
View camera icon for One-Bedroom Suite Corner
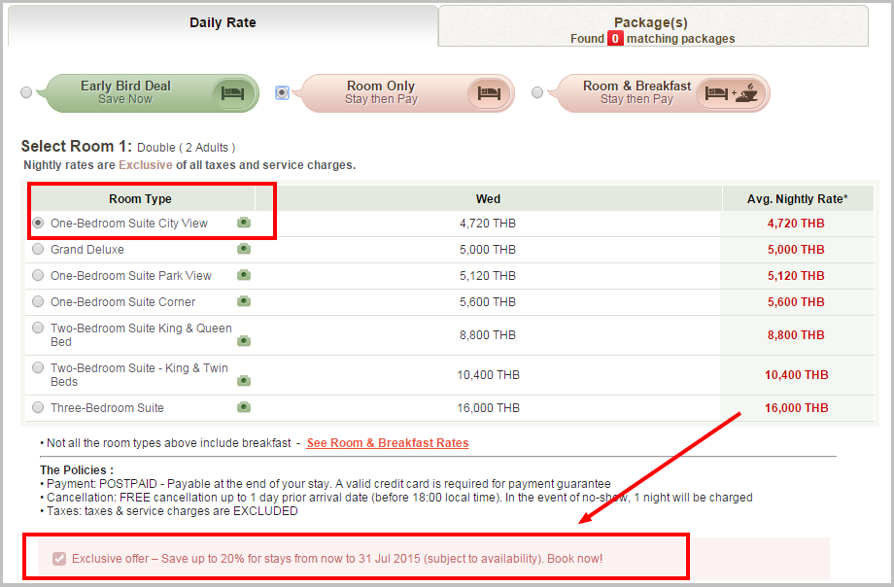(x=244, y=301)
